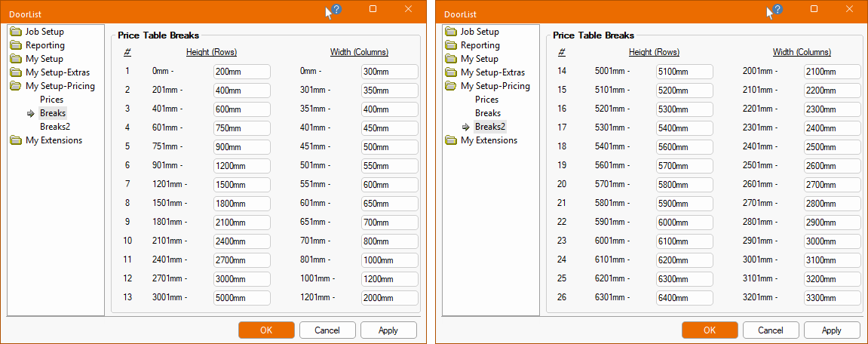Viewport: 868px width, 344px height.
Task: Click the arrow marker beside the selected Breaks2 item
Action: pos(465,127)
